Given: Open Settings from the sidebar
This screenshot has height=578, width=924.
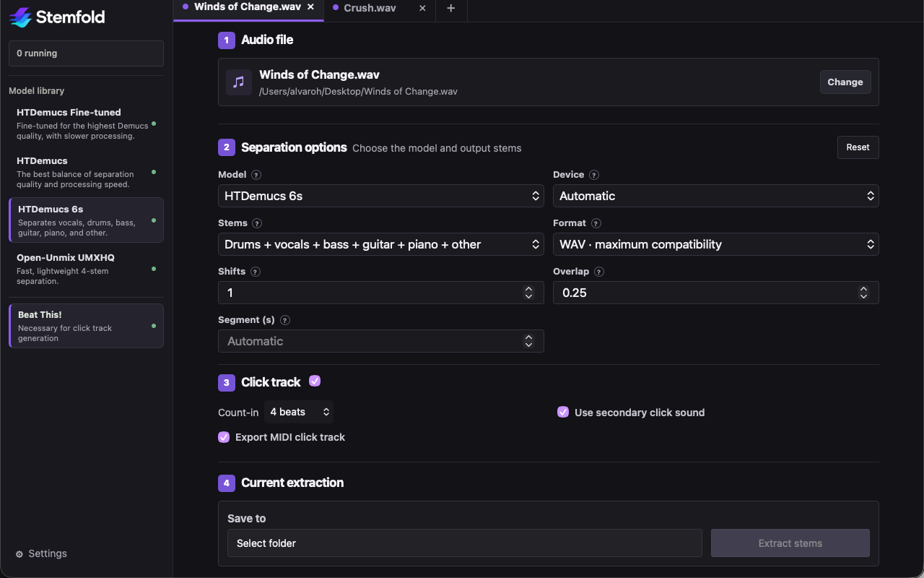Looking at the screenshot, I should (41, 554).
